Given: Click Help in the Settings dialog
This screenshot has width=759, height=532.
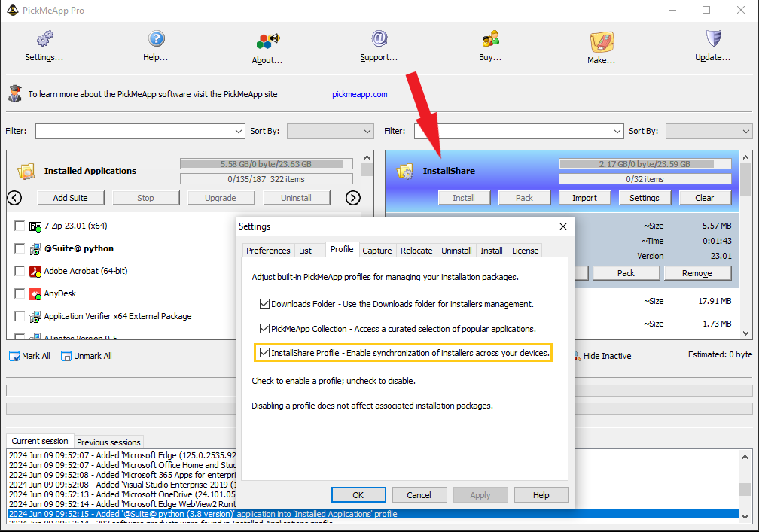Looking at the screenshot, I should [x=541, y=495].
